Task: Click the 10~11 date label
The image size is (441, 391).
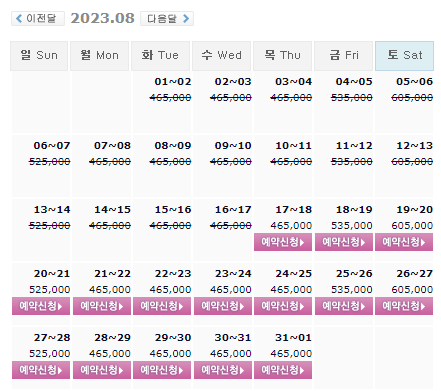Action: (x=294, y=146)
